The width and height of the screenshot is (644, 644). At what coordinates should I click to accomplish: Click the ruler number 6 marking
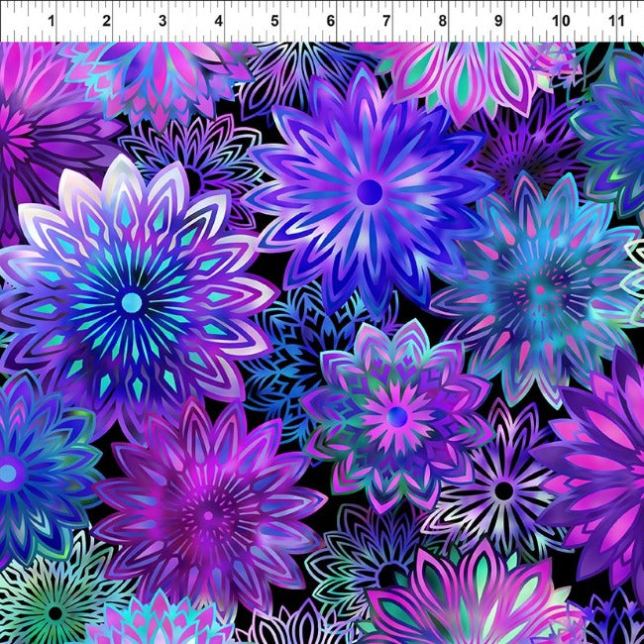[x=331, y=21]
